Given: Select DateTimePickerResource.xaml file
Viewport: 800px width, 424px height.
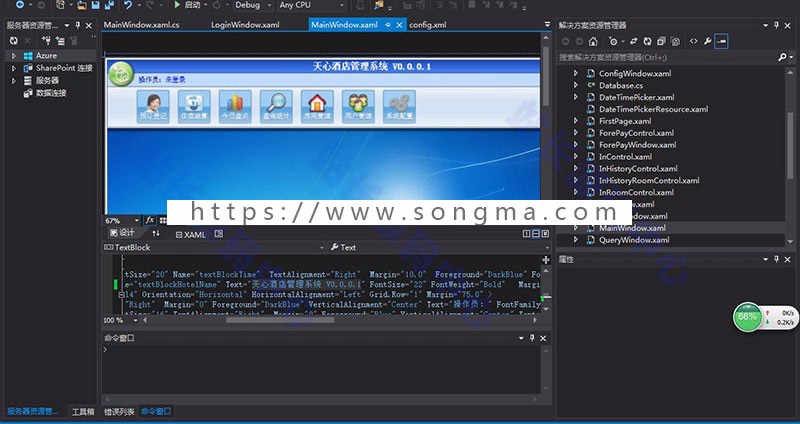Looking at the screenshot, I should tap(654, 109).
